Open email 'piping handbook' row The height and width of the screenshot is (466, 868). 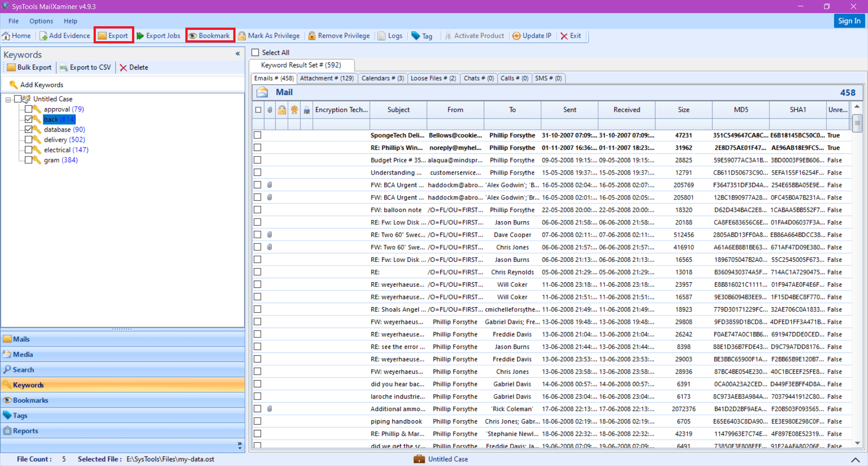coord(552,421)
